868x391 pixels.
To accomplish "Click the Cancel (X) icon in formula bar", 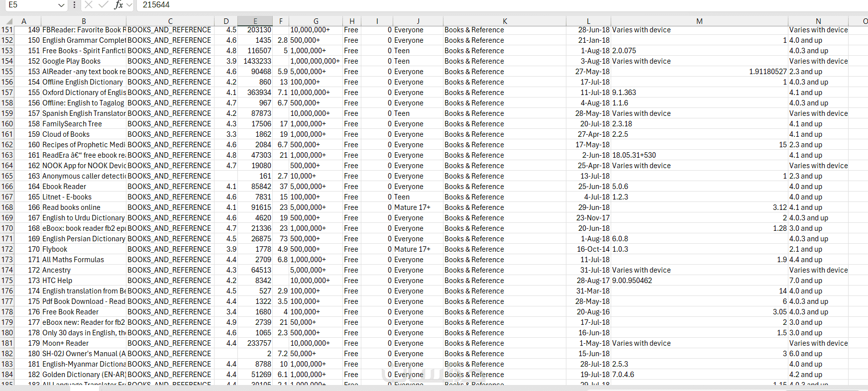I will point(89,5).
